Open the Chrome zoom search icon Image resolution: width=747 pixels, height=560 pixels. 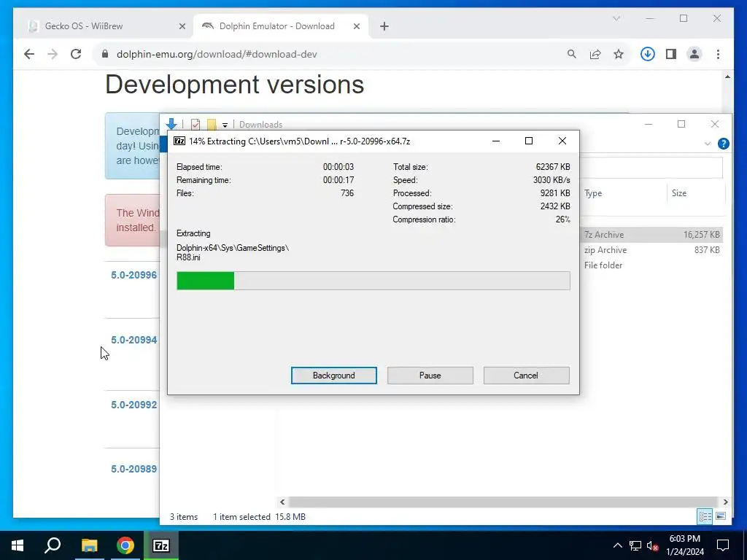[572, 54]
